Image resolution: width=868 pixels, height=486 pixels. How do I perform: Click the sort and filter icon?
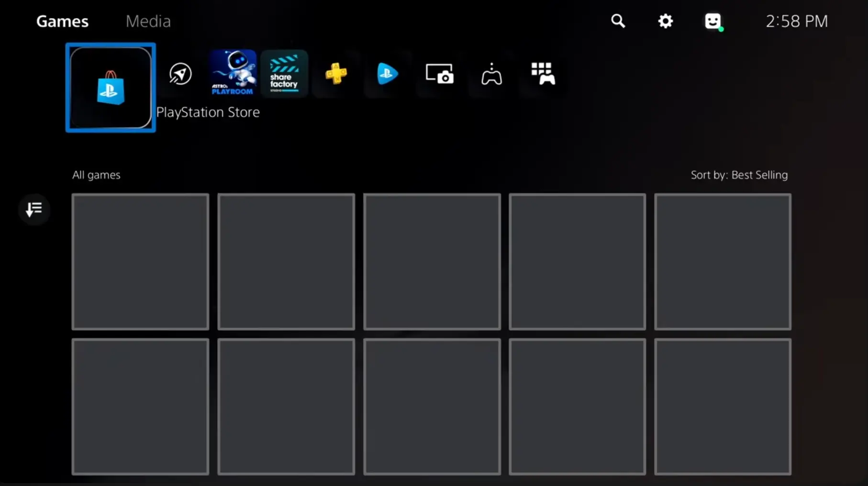point(34,209)
